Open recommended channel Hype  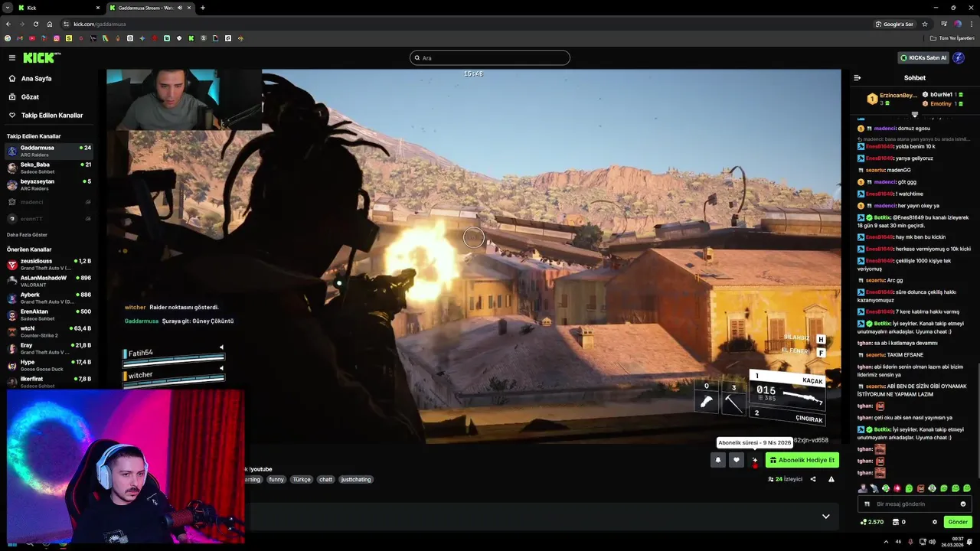(x=49, y=365)
